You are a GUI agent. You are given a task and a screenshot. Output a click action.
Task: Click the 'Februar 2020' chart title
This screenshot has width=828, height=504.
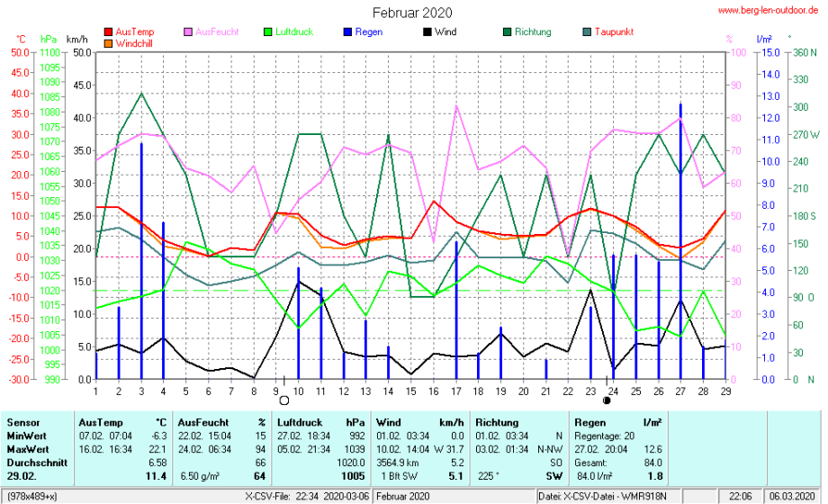pos(413,13)
